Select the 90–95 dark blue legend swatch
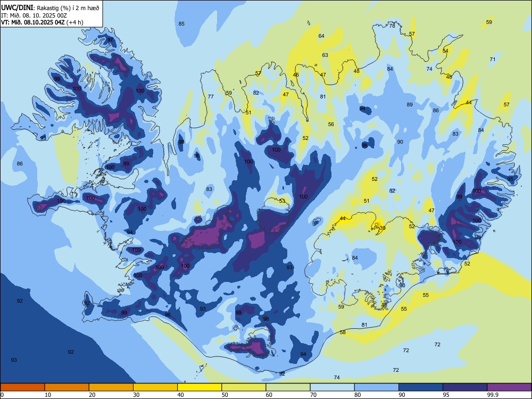Screen dimensions: 532x399 point(421,387)
